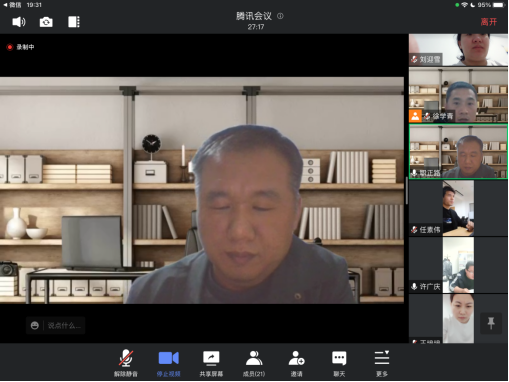Invite participants with 邀请
The width and height of the screenshot is (509, 382).
(x=297, y=363)
